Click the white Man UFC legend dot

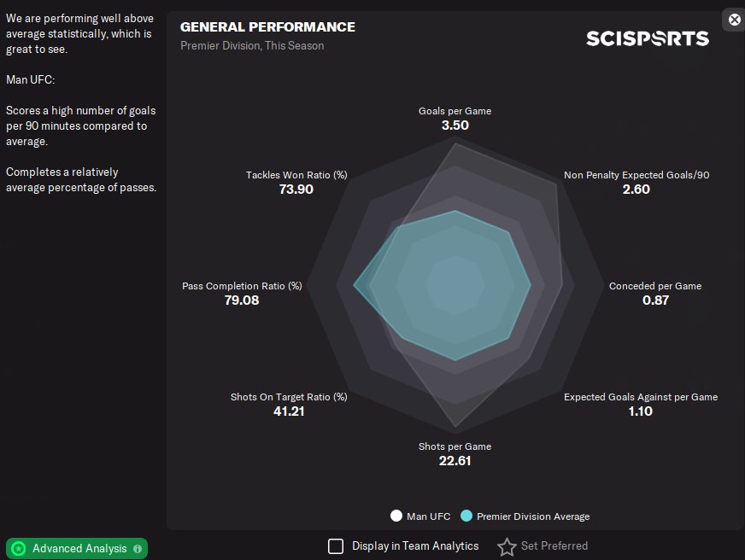click(x=396, y=516)
